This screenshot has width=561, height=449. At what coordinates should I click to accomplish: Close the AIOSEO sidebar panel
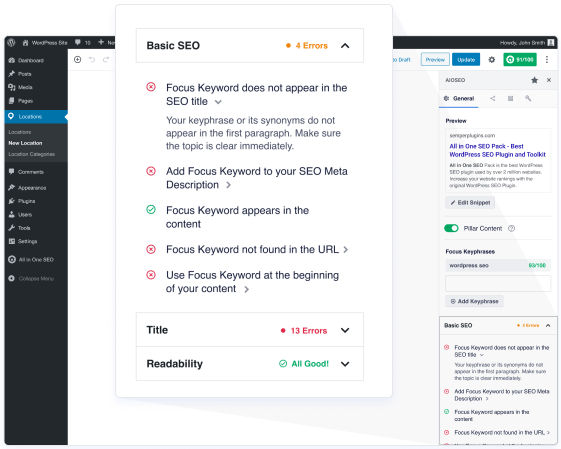[x=549, y=80]
